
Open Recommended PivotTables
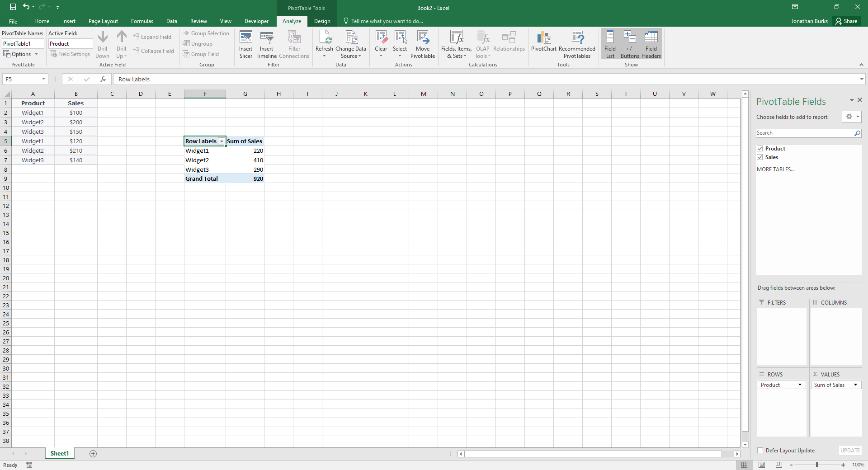click(577, 44)
